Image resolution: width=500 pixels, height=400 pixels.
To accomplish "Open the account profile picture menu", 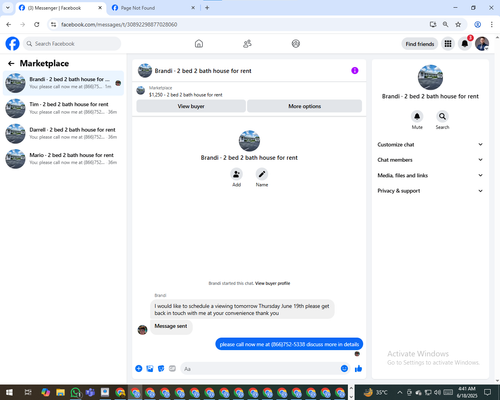I will [x=482, y=44].
